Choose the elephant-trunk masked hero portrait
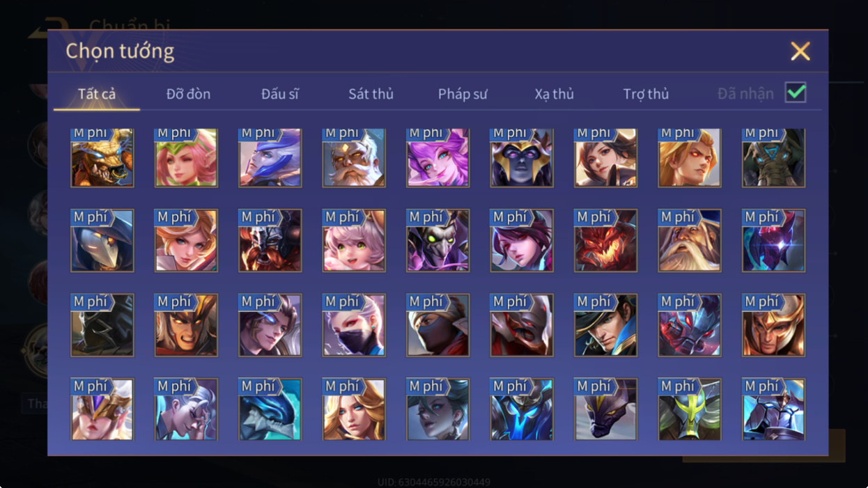Viewport: 868px width, 488px height. [x=773, y=157]
